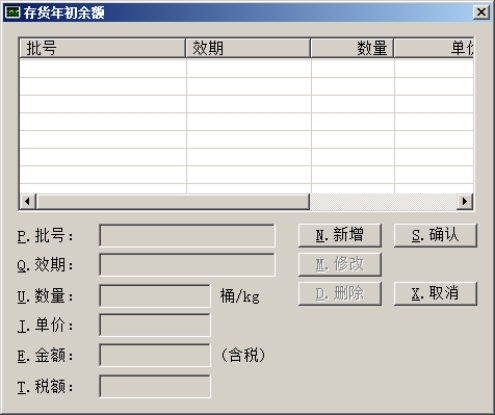This screenshot has width=495, height=415.
Task: Focus the I. 单价 input field
Action: pos(155,325)
